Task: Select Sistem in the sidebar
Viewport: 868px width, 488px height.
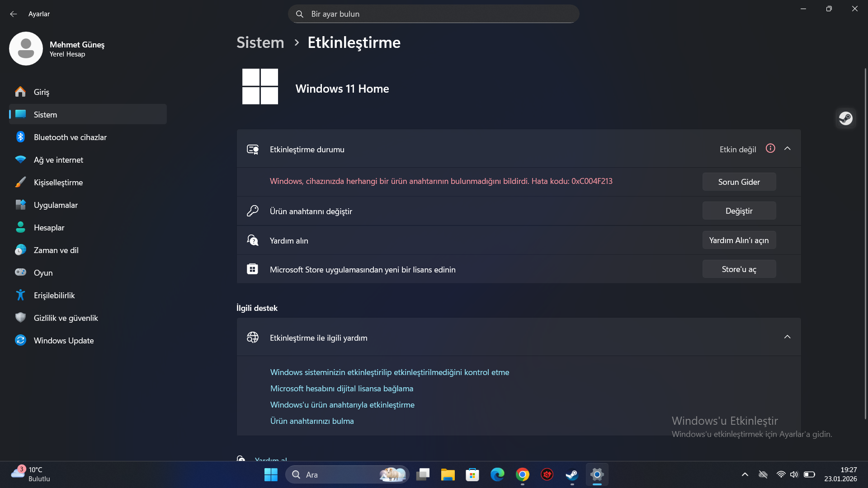Action: (88, 114)
